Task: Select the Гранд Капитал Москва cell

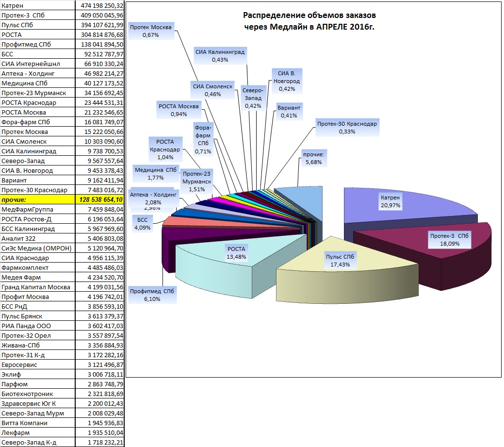Action: coord(38,287)
